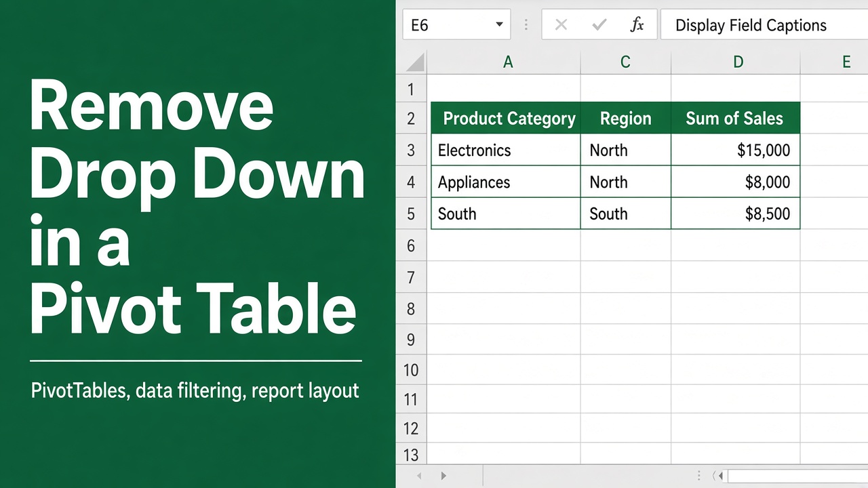Select row 10 header
Screen dimensions: 868x488
pos(411,370)
